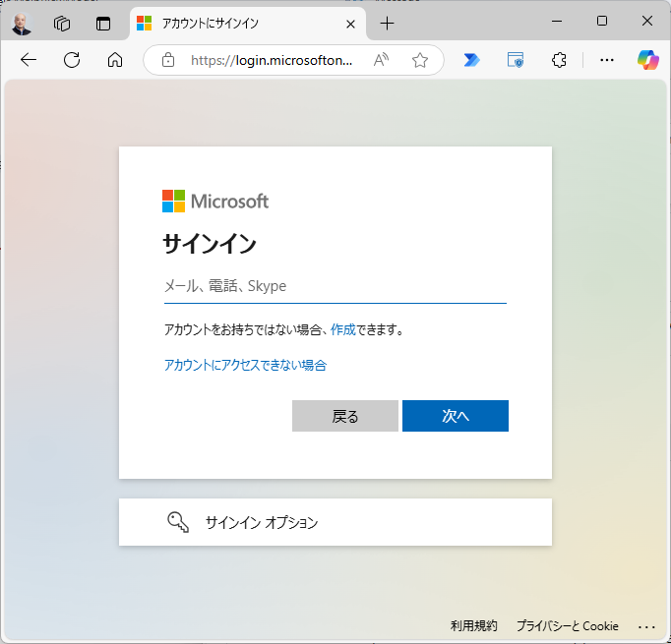Open the footer more options ellipsis

tap(646, 627)
